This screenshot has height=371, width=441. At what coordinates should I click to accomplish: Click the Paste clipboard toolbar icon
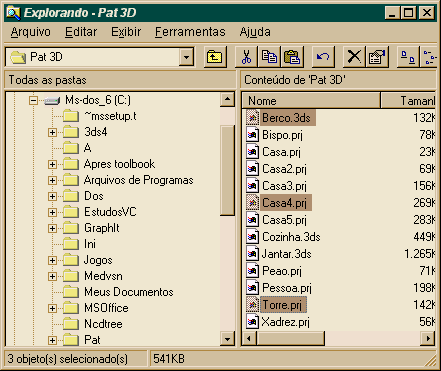pos(292,57)
